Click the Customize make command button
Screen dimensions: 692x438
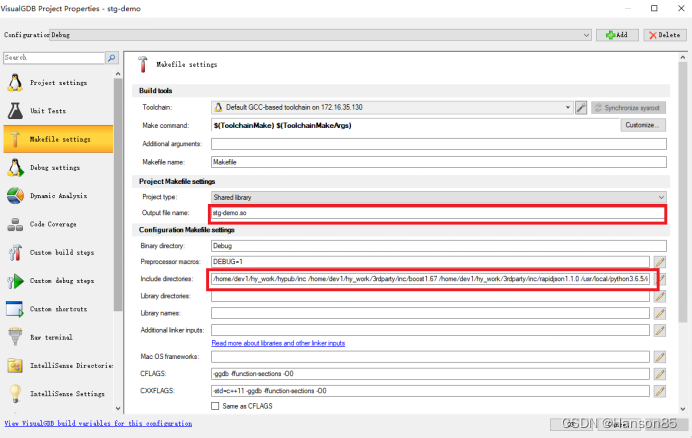[x=643, y=125]
